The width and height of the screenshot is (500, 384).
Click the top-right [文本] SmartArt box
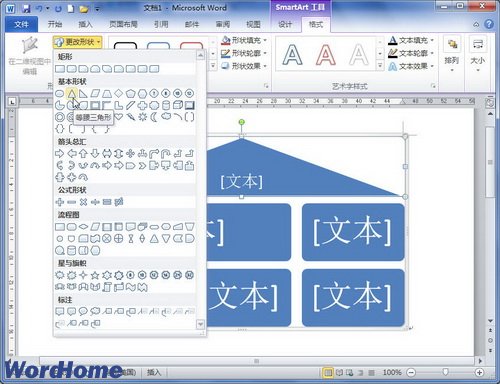353,232
